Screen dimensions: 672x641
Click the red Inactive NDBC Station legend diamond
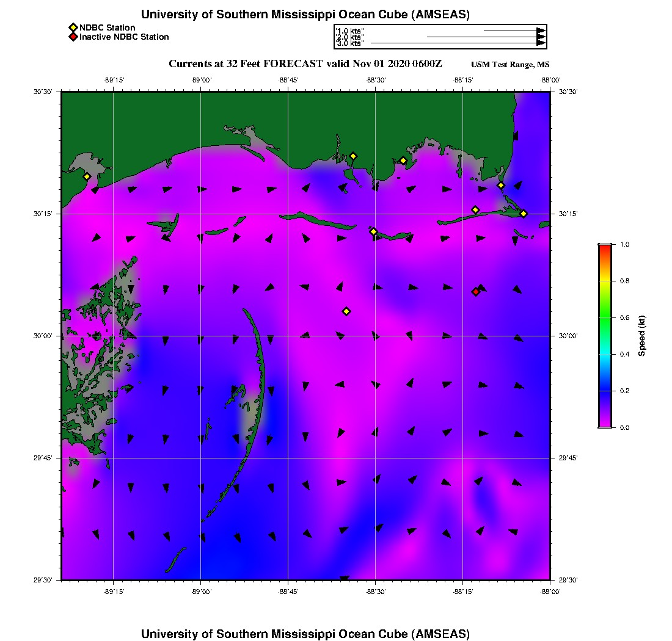73,37
